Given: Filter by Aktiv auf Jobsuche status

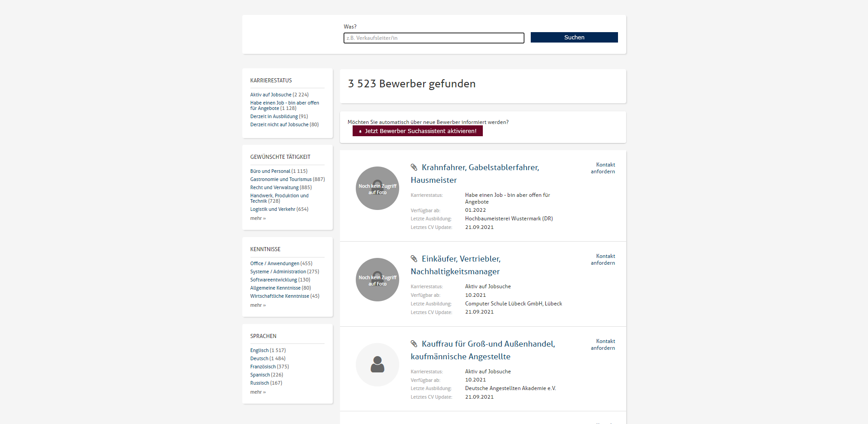Looking at the screenshot, I should [x=271, y=95].
